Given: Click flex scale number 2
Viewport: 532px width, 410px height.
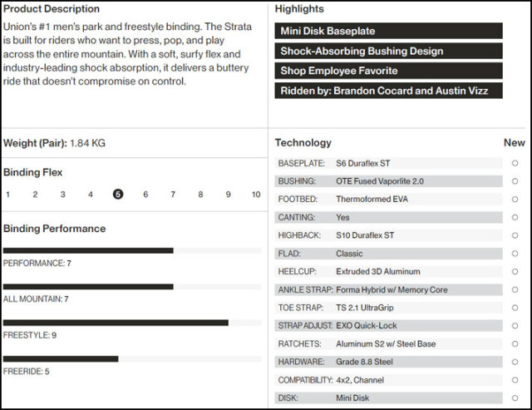Looking at the screenshot, I should pyautogui.click(x=35, y=195).
